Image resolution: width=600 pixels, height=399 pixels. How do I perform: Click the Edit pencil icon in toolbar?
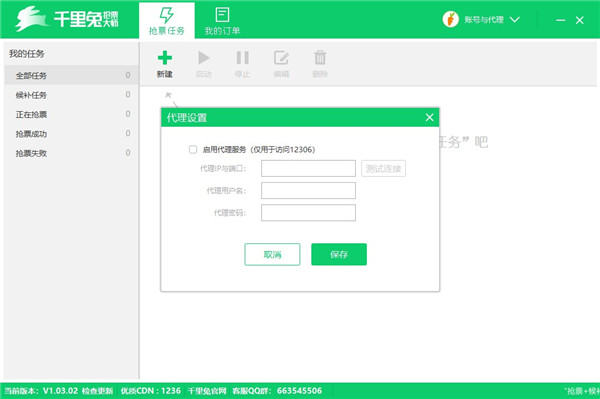tap(281, 58)
